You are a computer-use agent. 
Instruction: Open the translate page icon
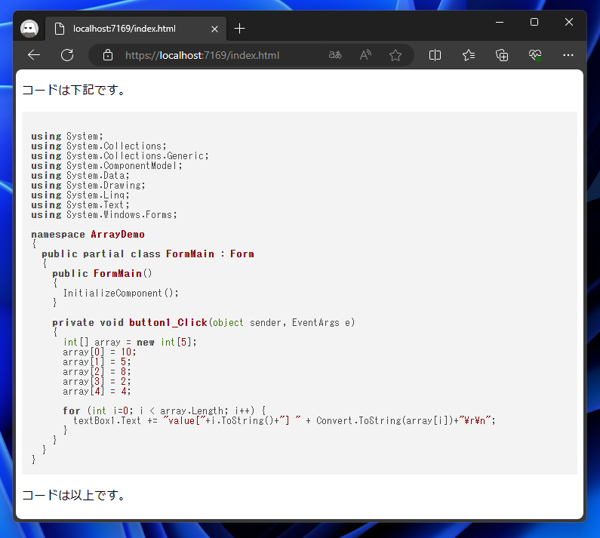coord(335,55)
